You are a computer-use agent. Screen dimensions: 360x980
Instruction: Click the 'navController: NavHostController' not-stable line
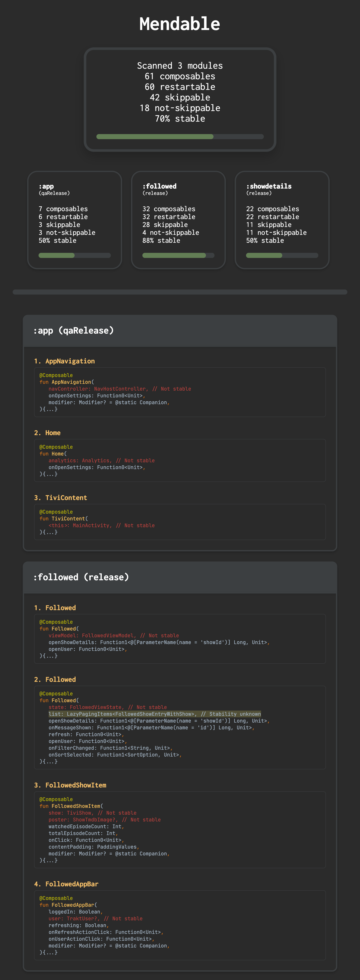(120, 389)
